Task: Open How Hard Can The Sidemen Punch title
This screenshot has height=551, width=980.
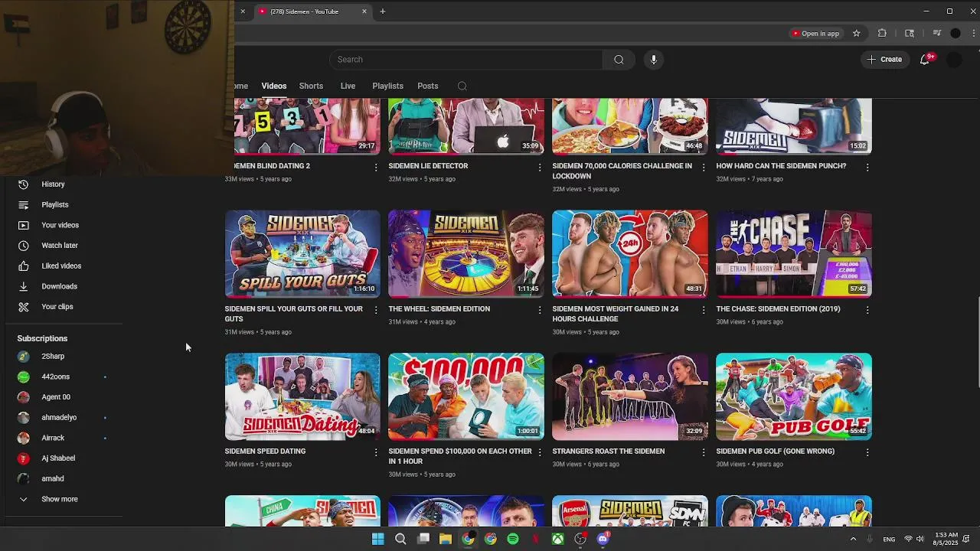Action: pos(781,166)
